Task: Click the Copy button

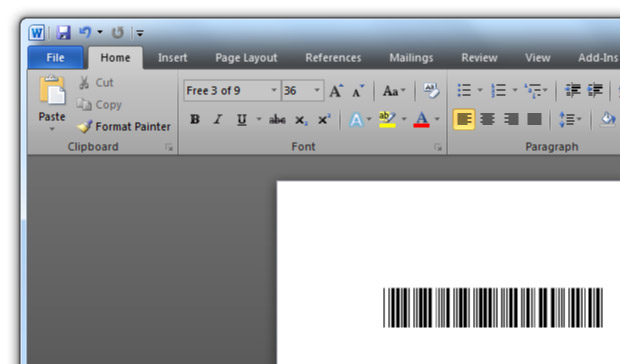Action: (99, 105)
